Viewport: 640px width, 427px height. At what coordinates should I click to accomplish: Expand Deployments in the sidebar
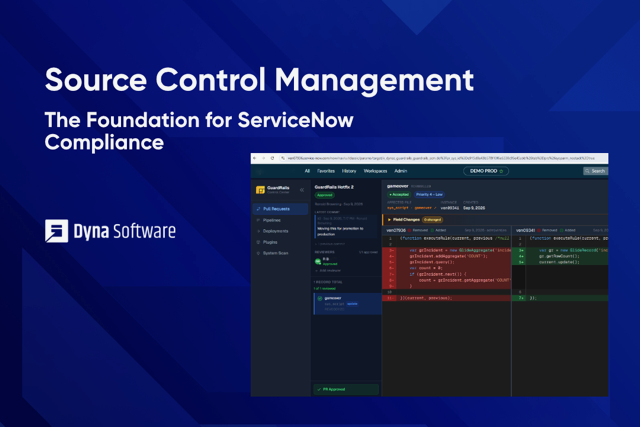tap(275, 231)
